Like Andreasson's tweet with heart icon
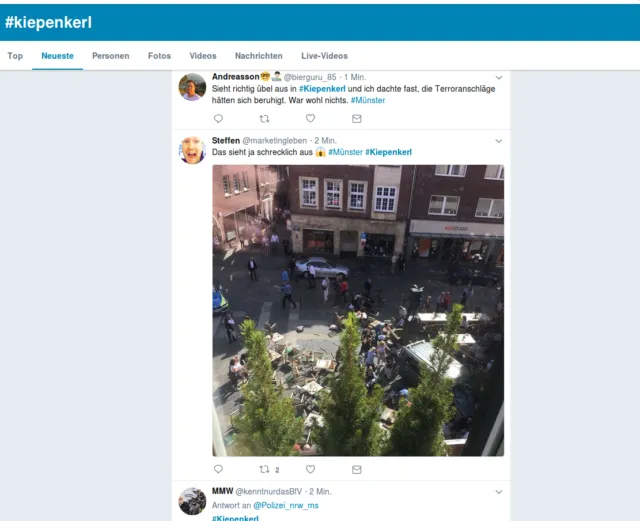 click(x=311, y=118)
